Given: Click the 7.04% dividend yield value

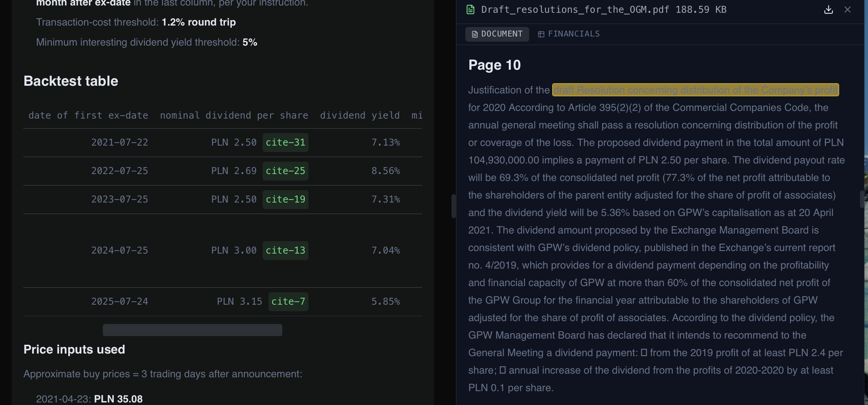Looking at the screenshot, I should [x=385, y=250].
